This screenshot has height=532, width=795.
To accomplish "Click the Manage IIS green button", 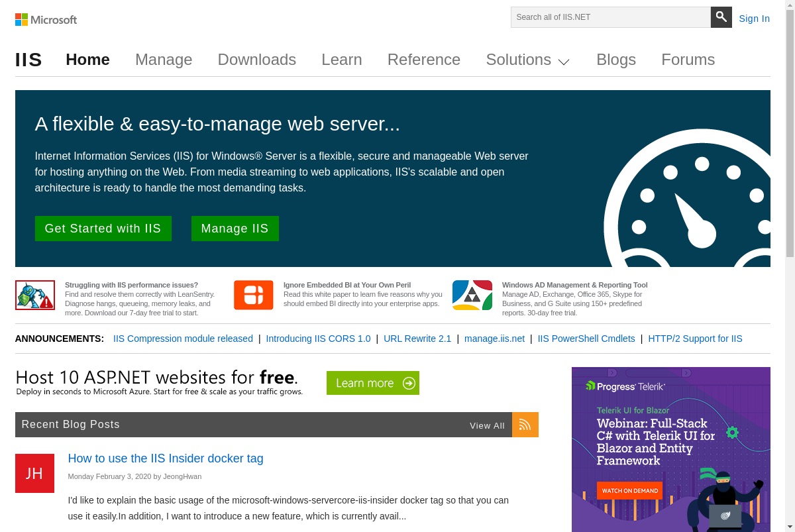I will (x=235, y=229).
